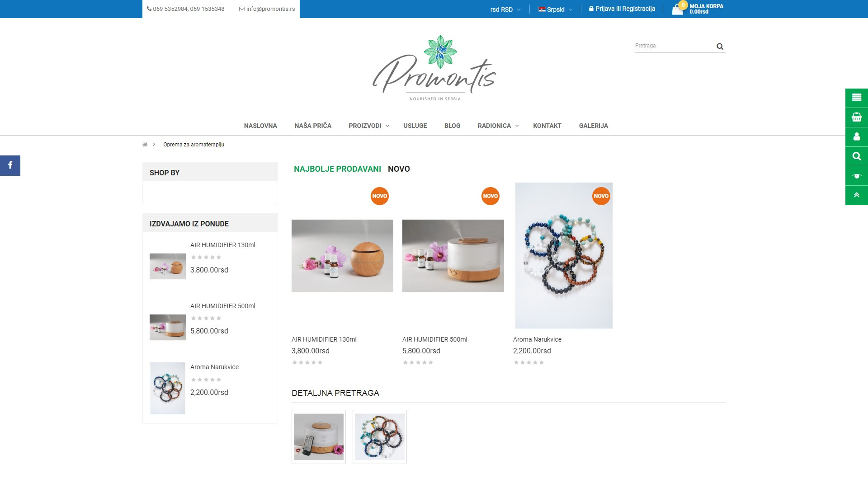Image resolution: width=868 pixels, height=488 pixels.
Task: Click the Pretraga search input field
Action: pos(674,46)
